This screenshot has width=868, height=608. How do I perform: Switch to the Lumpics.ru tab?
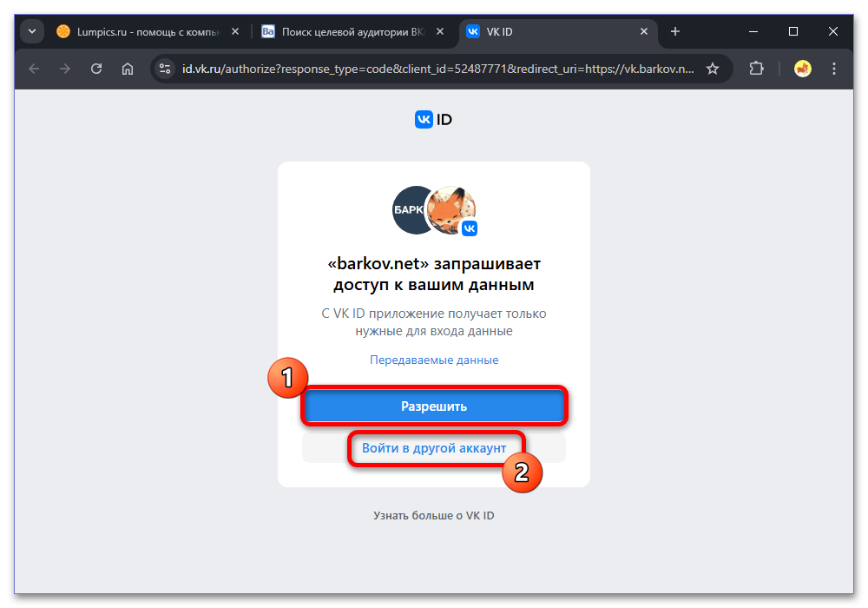pos(148,32)
